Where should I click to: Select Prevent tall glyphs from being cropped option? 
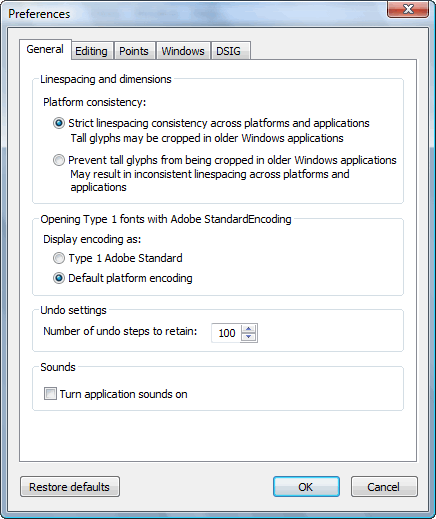pyautogui.click(x=59, y=160)
